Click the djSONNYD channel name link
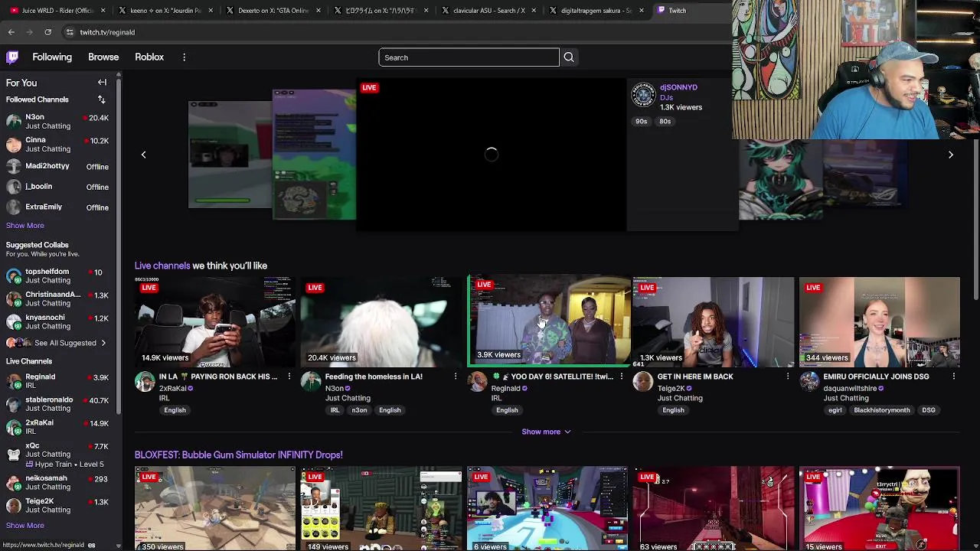Screen dimensions: 980x551 [678, 87]
